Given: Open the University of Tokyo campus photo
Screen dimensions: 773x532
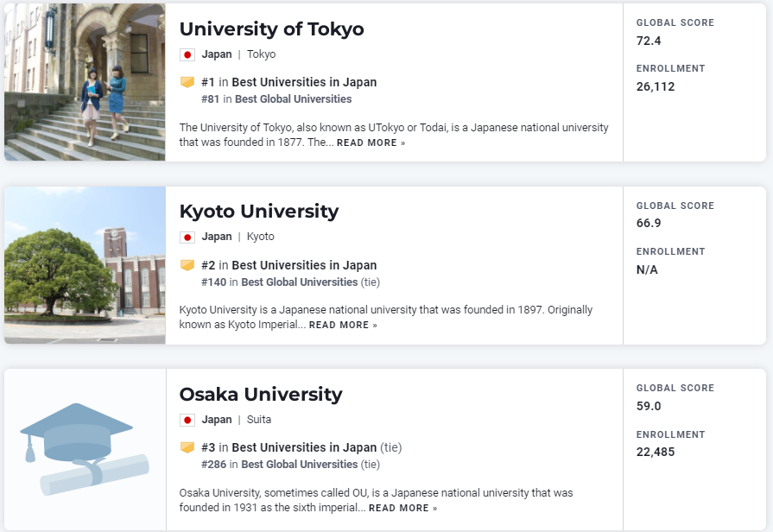Looking at the screenshot, I should (x=85, y=82).
